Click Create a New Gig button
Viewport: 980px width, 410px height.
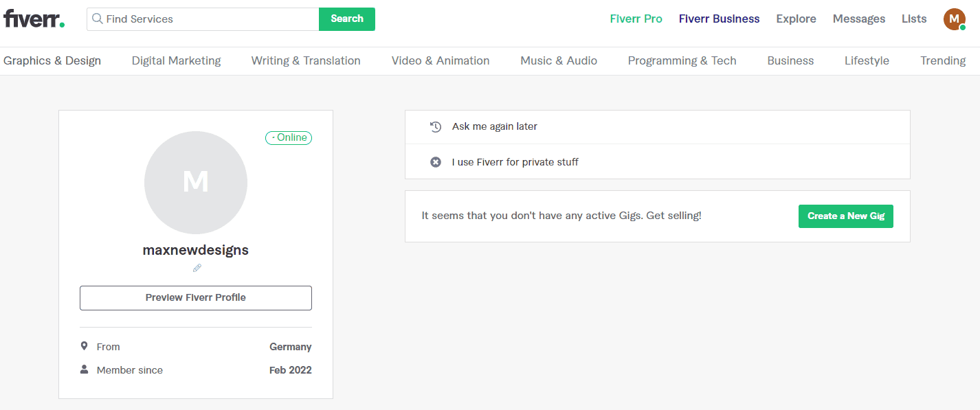point(845,216)
